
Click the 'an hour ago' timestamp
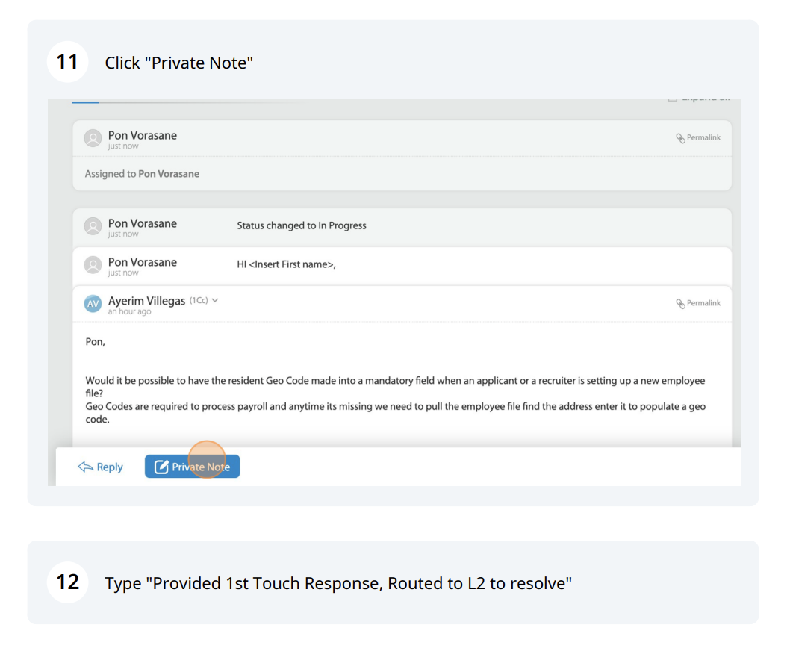[x=129, y=312]
